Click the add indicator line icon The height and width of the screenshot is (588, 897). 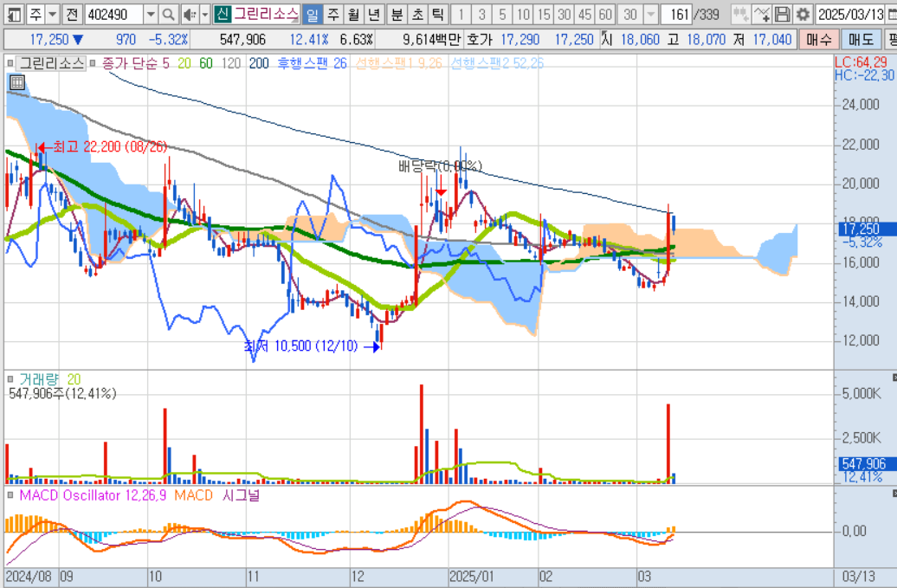[762, 14]
